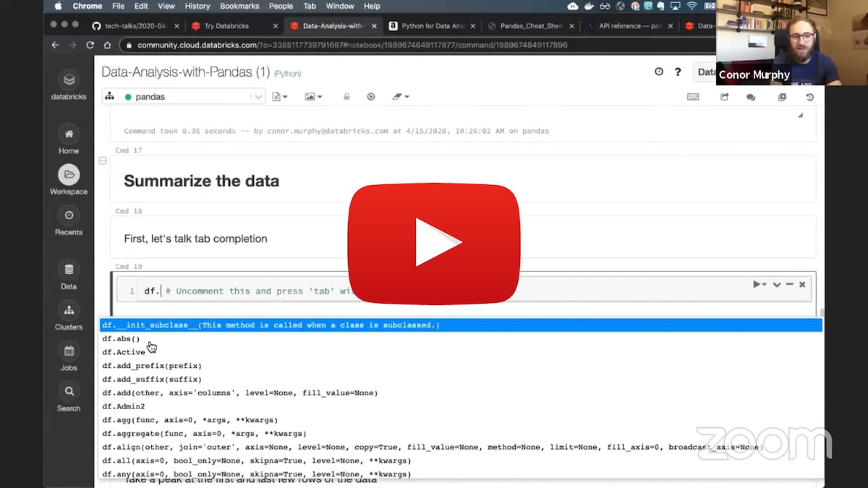Select df.__init_subclass__ autocomplete suggestion
This screenshot has width=868, height=488.
coord(461,325)
